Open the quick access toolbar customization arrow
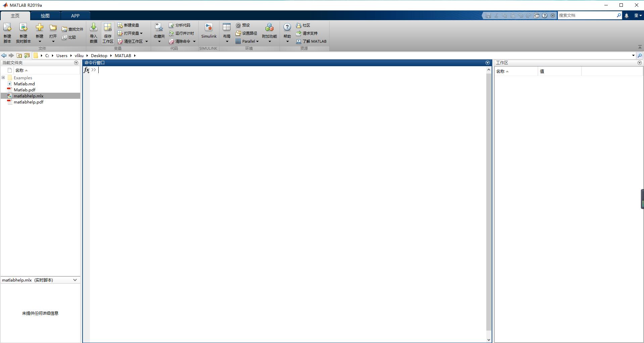644x343 pixels. 553,15
